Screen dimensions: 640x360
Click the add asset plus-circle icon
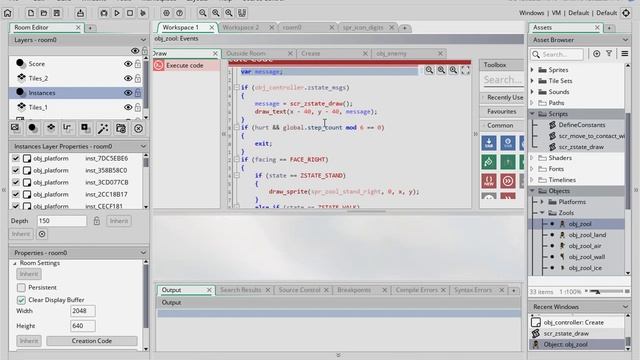point(596,54)
